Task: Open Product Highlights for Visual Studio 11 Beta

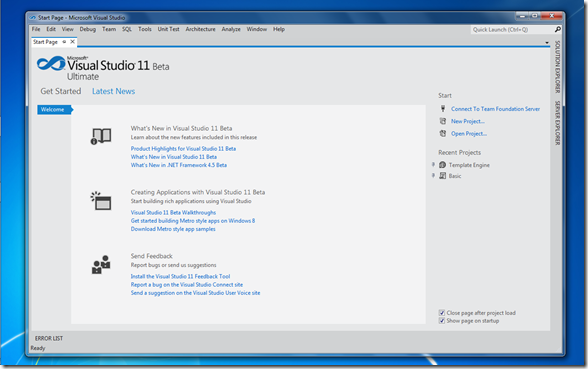Action: point(183,148)
